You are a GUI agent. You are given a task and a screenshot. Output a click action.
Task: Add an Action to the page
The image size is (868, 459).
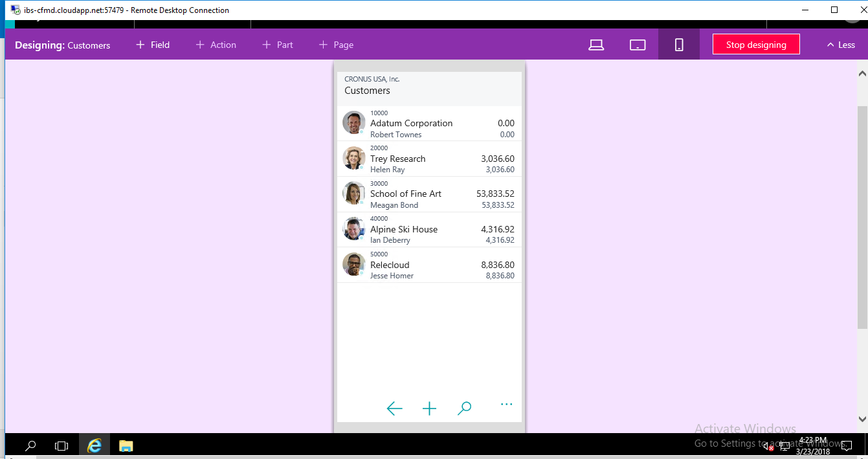click(x=216, y=45)
